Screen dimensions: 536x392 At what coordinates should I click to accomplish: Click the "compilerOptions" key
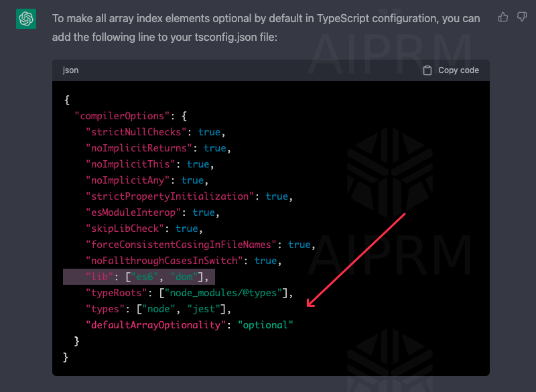[x=123, y=116]
